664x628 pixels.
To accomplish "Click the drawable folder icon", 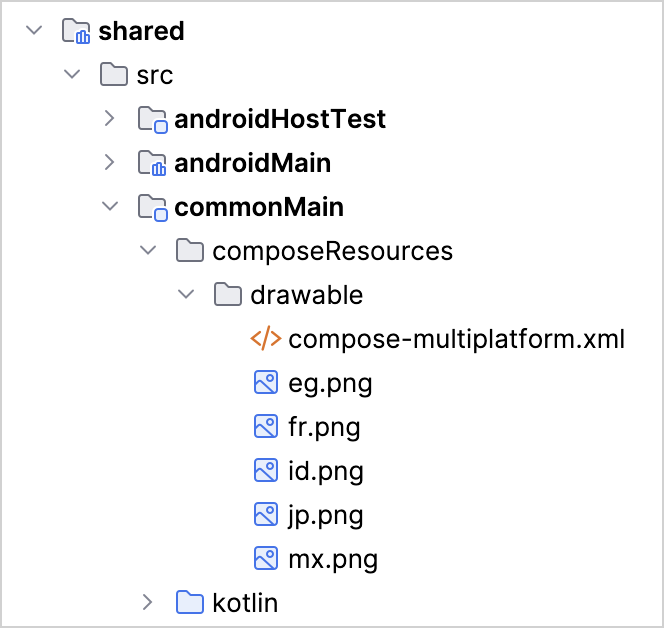I will tap(228, 294).
